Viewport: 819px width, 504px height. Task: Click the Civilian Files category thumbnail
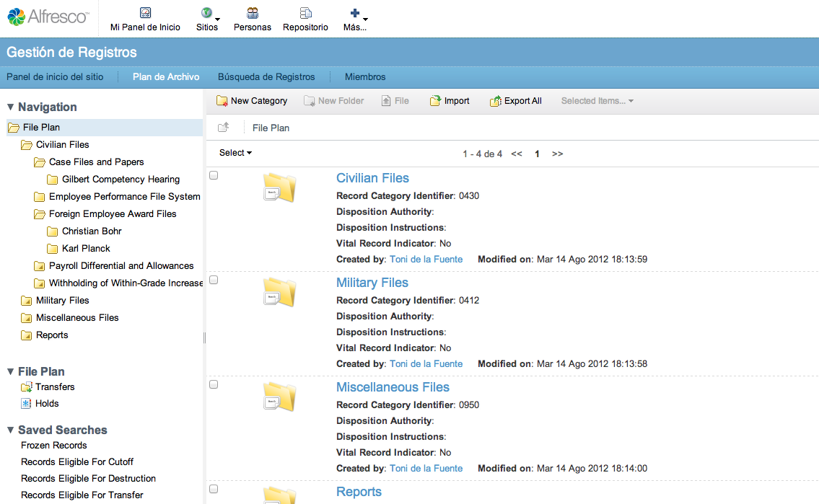coord(279,187)
